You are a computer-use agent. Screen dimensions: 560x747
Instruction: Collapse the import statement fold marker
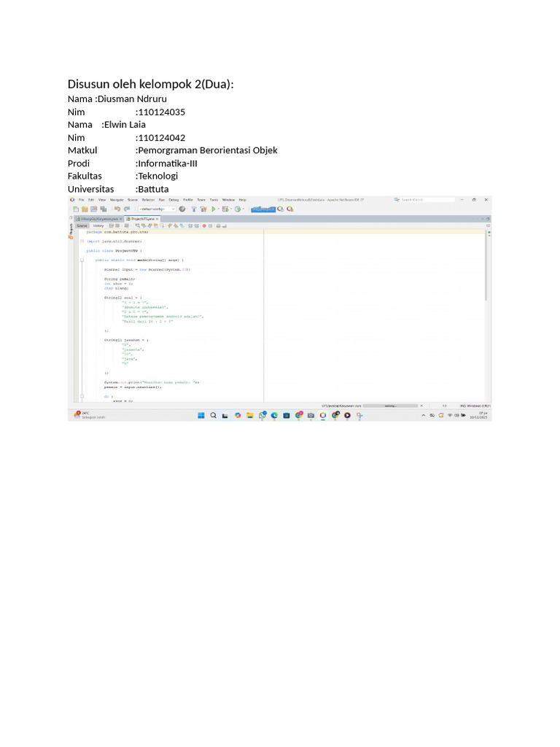[x=82, y=241]
